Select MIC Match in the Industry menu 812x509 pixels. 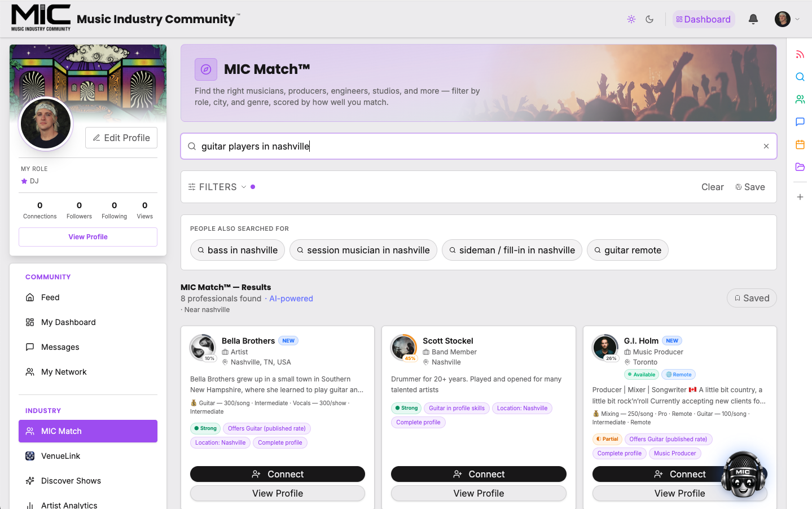(x=88, y=431)
